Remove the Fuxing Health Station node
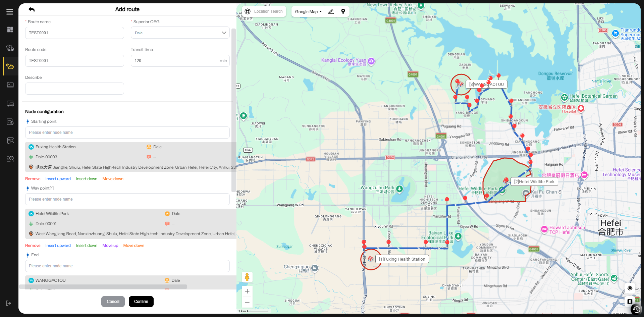 [33, 179]
